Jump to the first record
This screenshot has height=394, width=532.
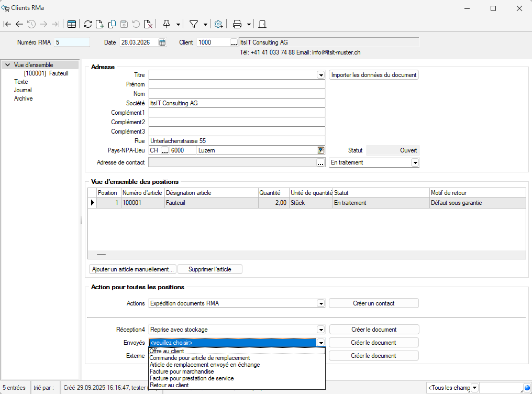point(7,24)
